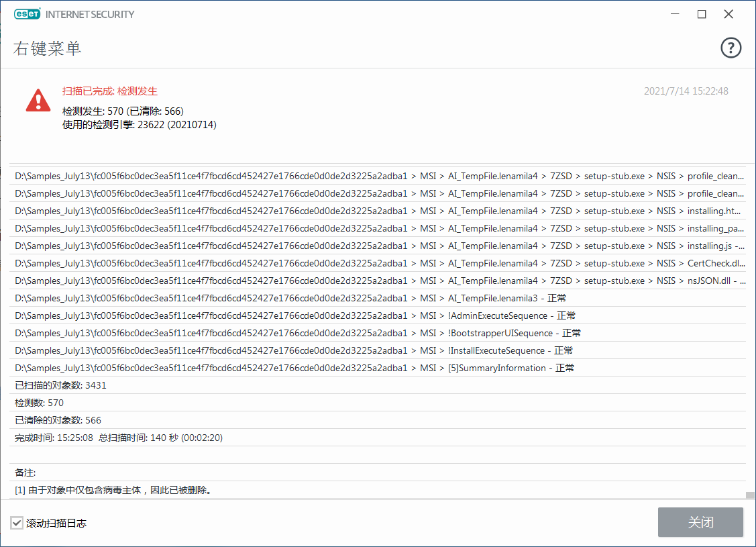Select the 使用的检测引擎: 23622 line

coord(140,125)
